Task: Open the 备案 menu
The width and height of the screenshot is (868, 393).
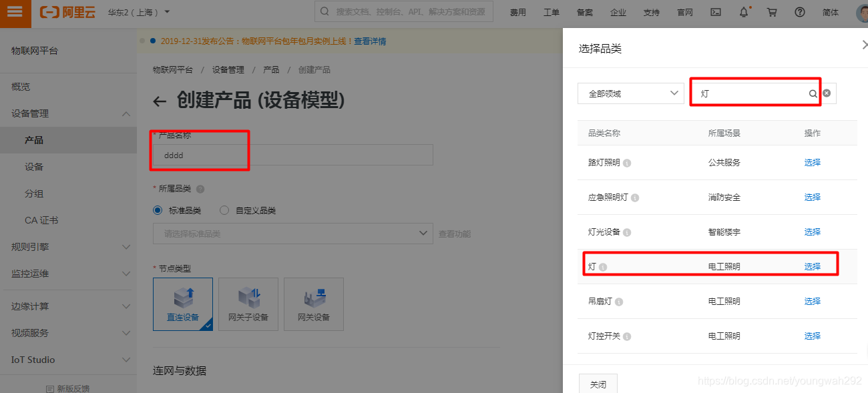Action: [x=584, y=12]
